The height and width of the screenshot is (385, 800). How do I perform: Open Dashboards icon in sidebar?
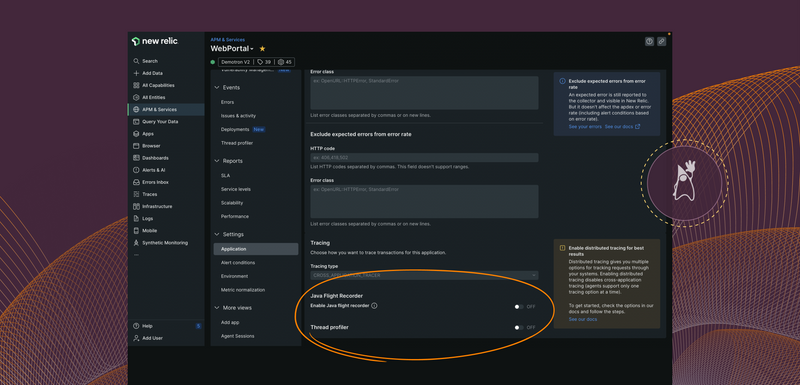[136, 158]
